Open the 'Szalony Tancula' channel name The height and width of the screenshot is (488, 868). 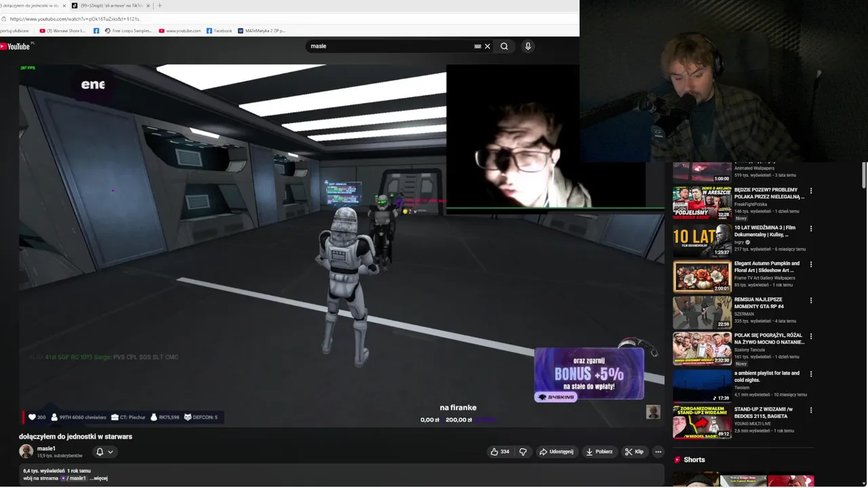pyautogui.click(x=749, y=349)
